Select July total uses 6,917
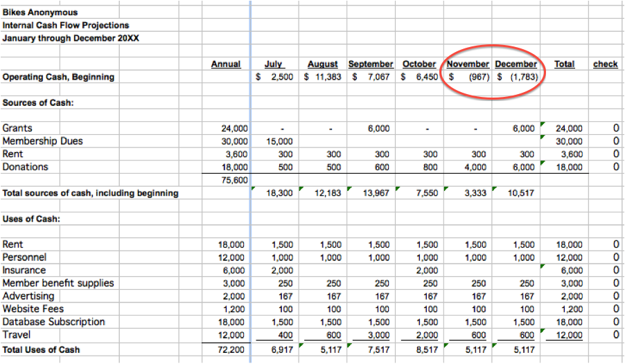 [x=282, y=350]
